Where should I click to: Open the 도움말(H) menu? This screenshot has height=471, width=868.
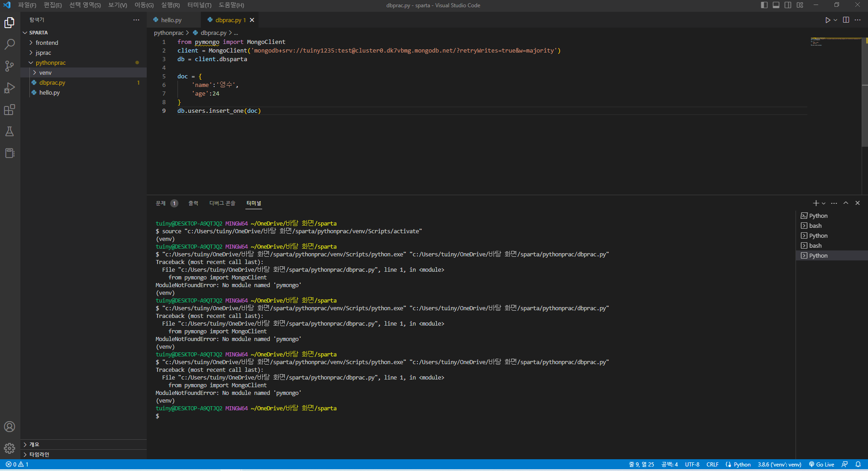click(x=231, y=5)
